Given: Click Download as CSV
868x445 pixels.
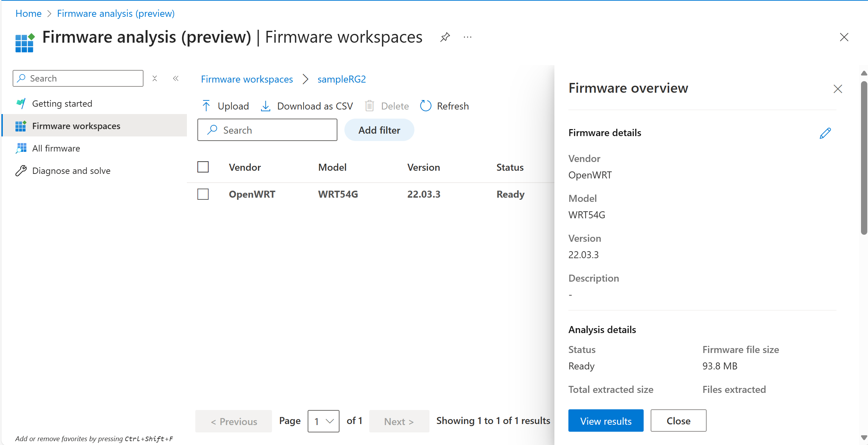Looking at the screenshot, I should pos(307,106).
